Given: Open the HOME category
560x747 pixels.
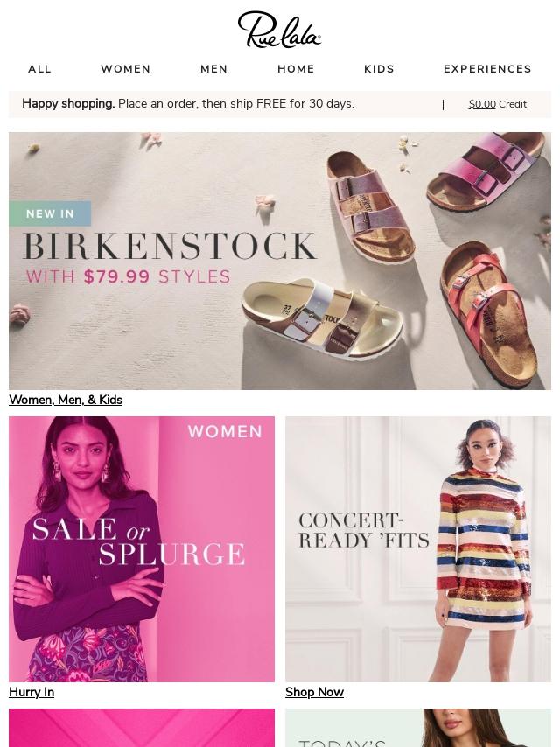Looking at the screenshot, I should point(296,69).
